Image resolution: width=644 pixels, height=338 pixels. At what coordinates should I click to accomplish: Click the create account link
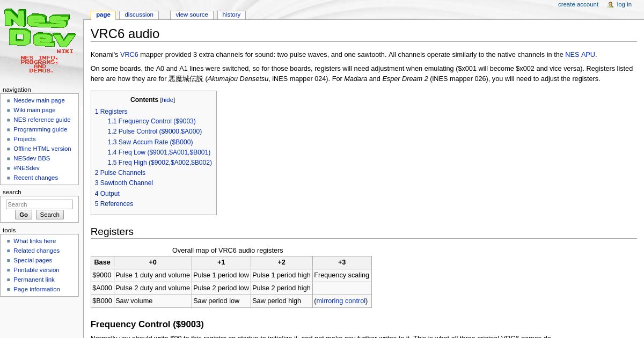pos(578,4)
